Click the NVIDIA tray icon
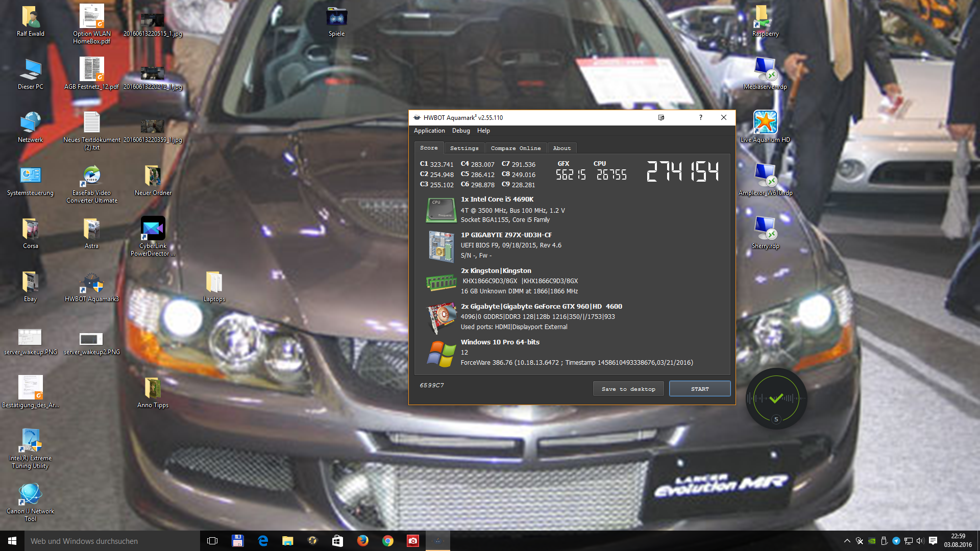This screenshot has width=980, height=551. point(872,541)
